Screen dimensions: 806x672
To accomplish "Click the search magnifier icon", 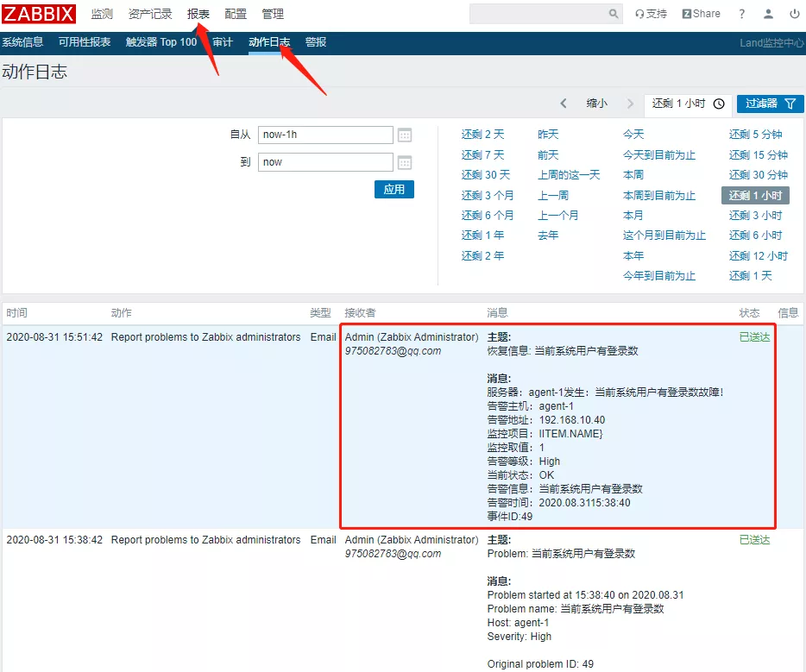I will tap(614, 14).
